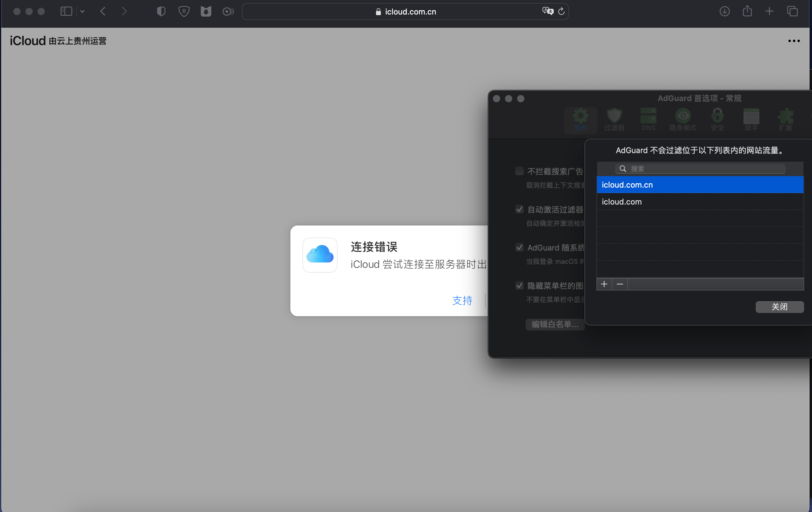Click 连接错误 dialog heading

click(x=374, y=247)
